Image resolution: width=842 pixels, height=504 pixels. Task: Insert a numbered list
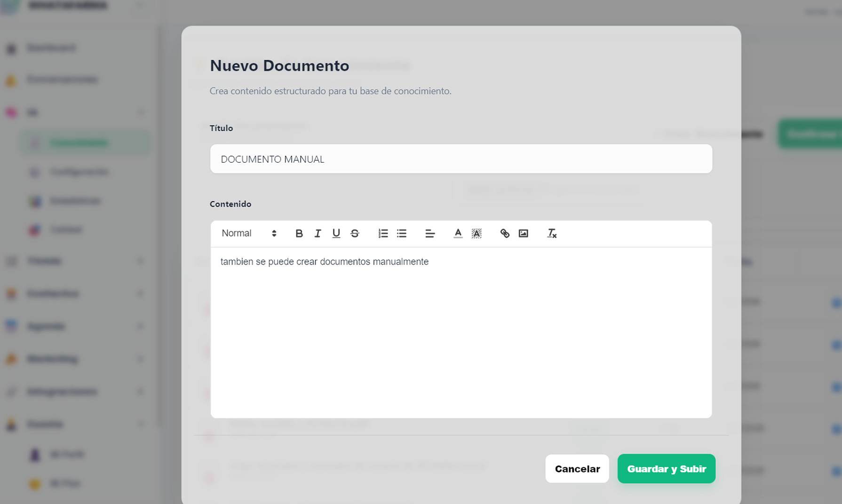(x=383, y=233)
